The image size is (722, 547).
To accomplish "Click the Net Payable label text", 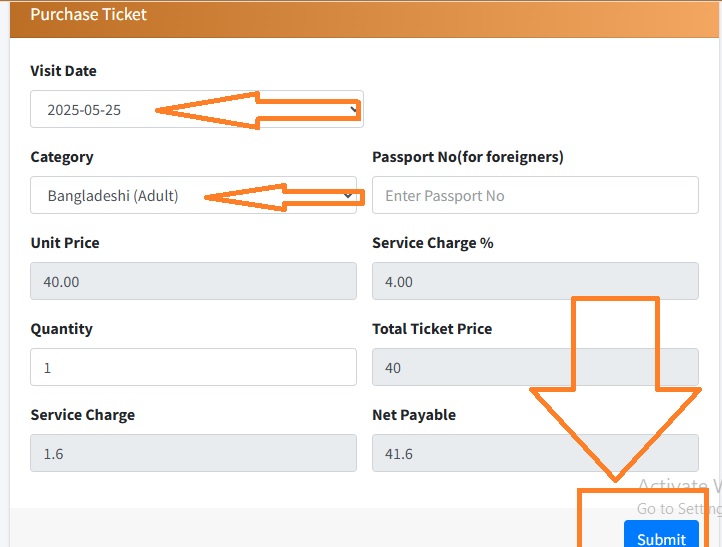I will pyautogui.click(x=414, y=415).
